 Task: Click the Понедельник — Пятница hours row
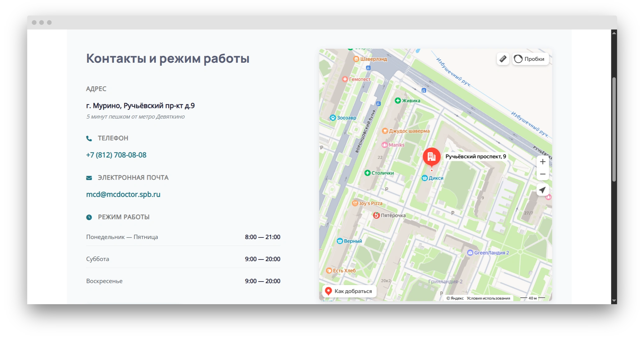(183, 237)
